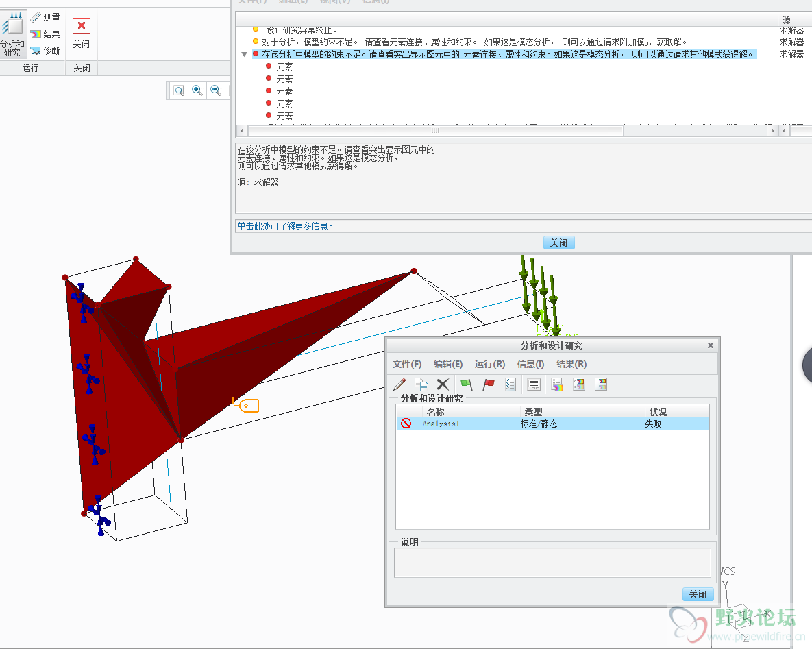Open the 单击此处可了解更多信息 link

coord(286,226)
